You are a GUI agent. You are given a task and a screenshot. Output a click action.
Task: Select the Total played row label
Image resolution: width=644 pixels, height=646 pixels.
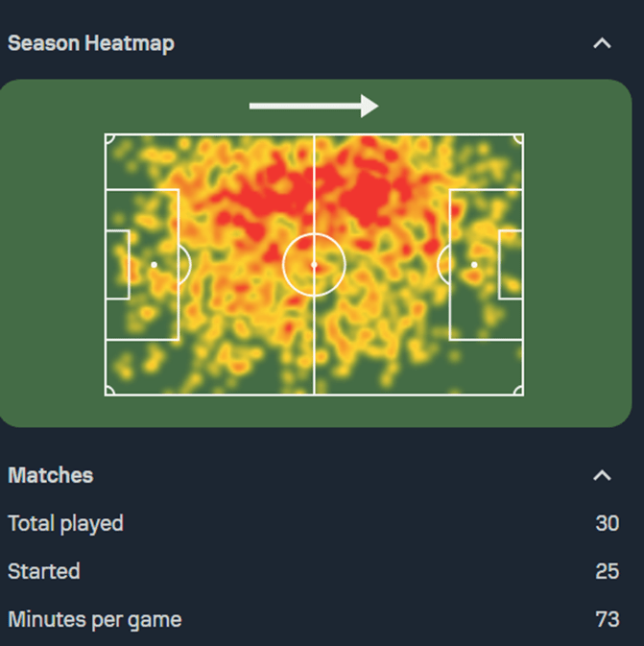(x=65, y=523)
